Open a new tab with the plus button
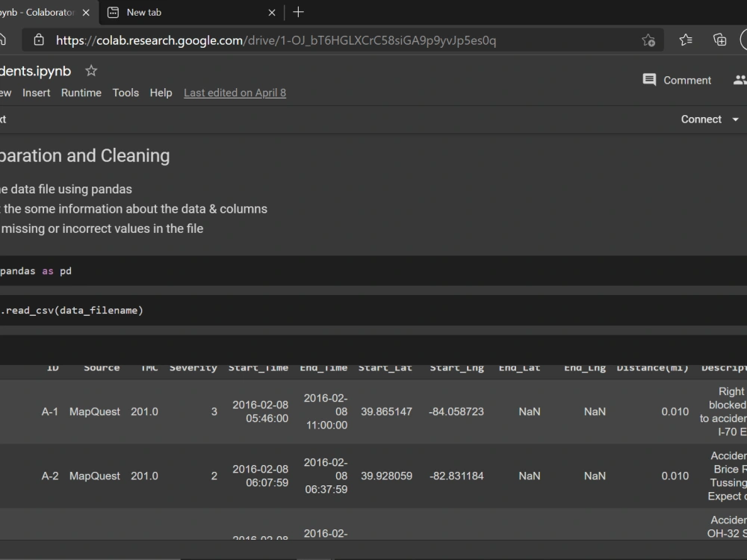 298,12
